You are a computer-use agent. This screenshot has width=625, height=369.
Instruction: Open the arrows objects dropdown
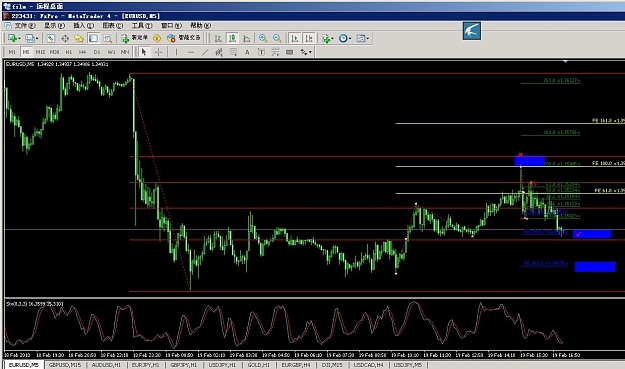pos(307,52)
